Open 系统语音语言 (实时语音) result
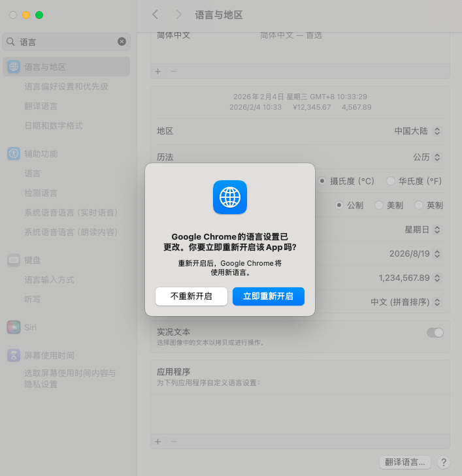Image resolution: width=462 pixels, height=476 pixels. click(71, 212)
